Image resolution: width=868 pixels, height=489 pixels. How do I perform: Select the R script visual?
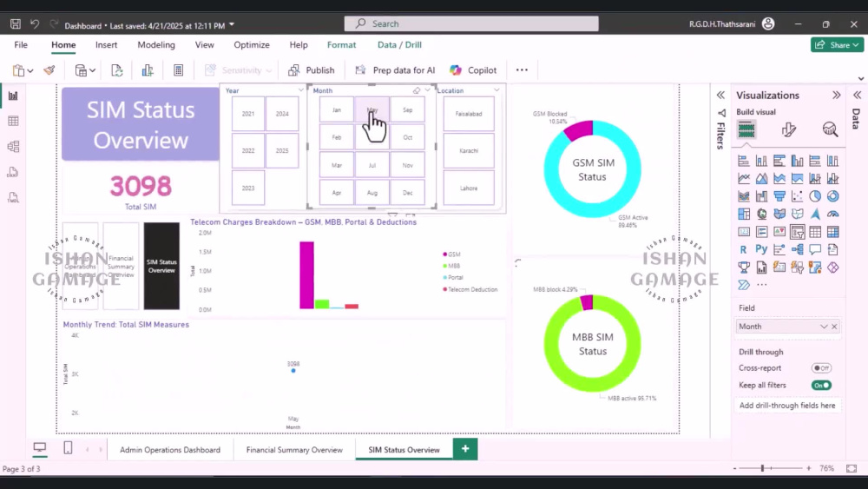(744, 250)
